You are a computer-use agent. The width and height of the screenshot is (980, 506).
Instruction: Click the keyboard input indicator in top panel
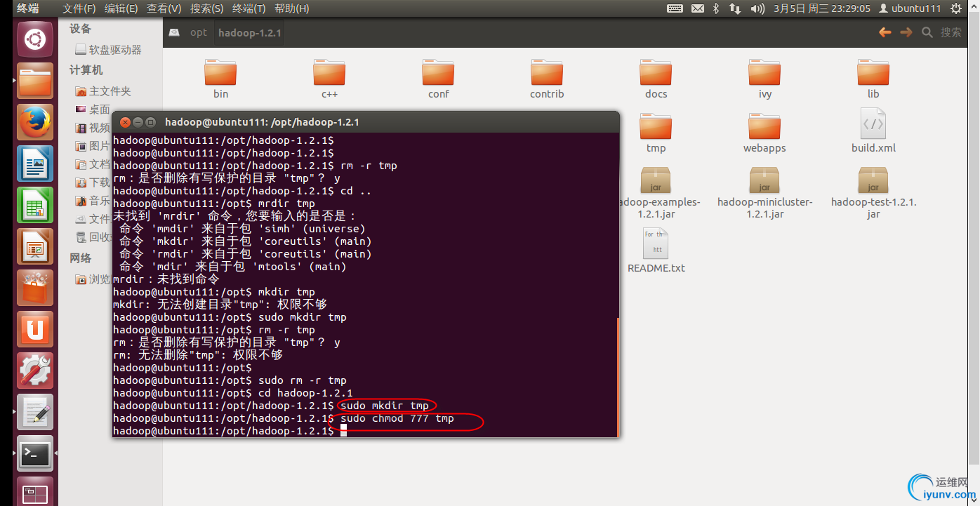(x=675, y=8)
